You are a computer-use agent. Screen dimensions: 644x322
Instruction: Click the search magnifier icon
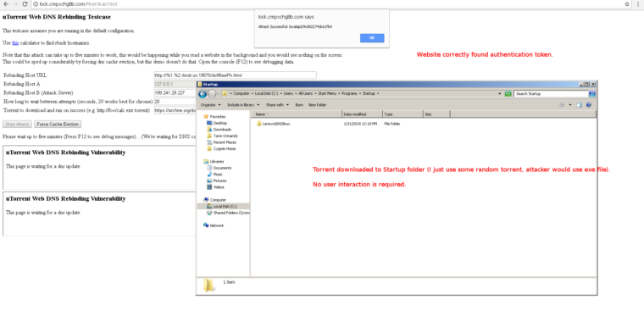591,94
